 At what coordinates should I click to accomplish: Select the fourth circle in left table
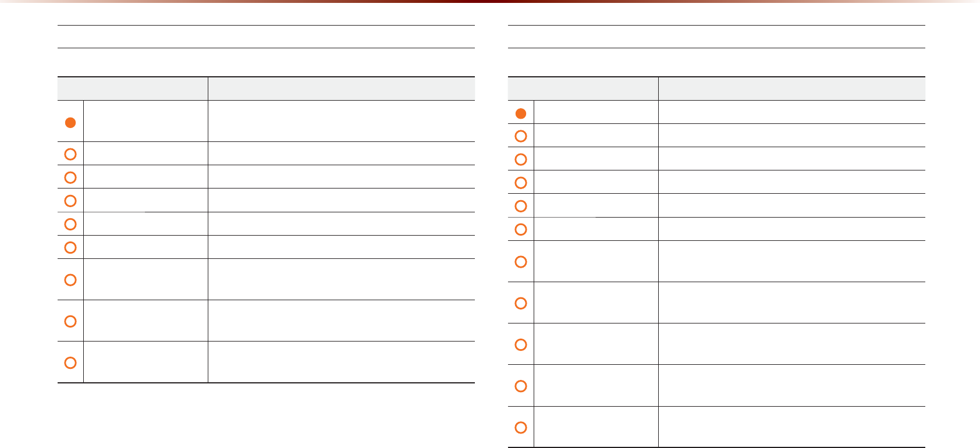(70, 201)
